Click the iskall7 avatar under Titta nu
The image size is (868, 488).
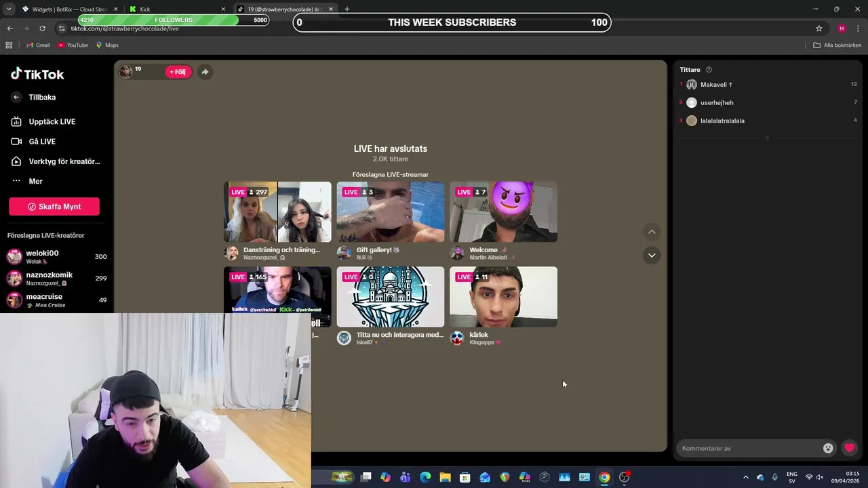[x=344, y=338]
